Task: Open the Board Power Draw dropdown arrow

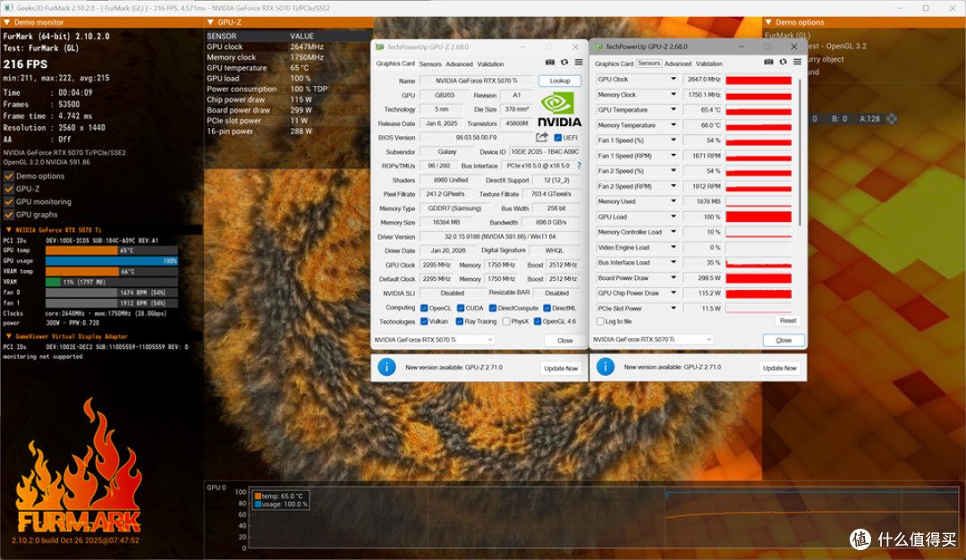Action: (x=673, y=278)
